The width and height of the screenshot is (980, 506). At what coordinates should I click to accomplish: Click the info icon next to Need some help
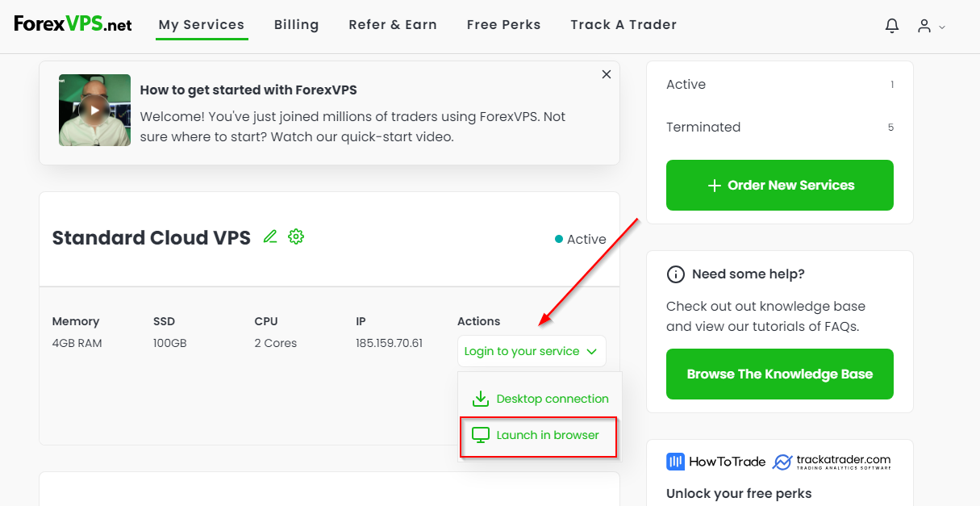(676, 274)
